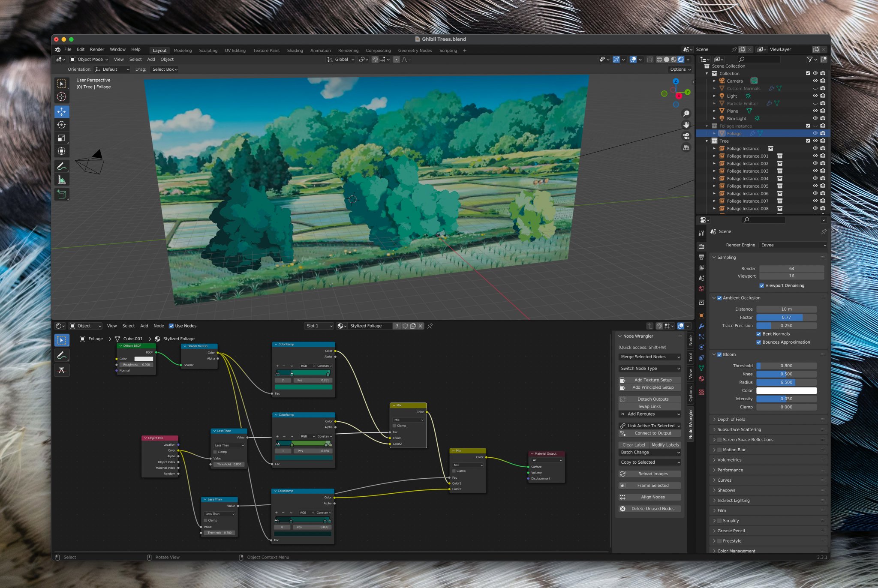This screenshot has height=588, width=878.
Task: Click the white Bloom Color swatch
Action: [x=787, y=390]
